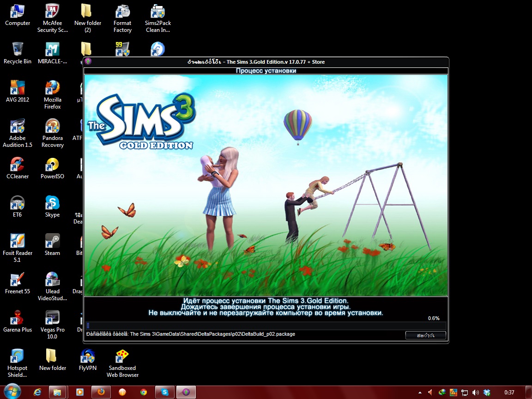Open Hotspot Shield desktop shortcut
The height and width of the screenshot is (399, 532).
click(17, 363)
